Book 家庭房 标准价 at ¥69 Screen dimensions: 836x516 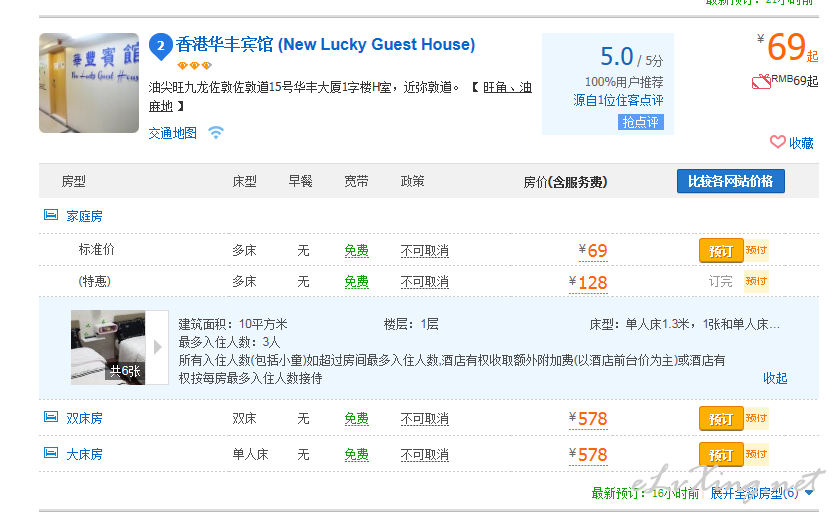click(721, 251)
